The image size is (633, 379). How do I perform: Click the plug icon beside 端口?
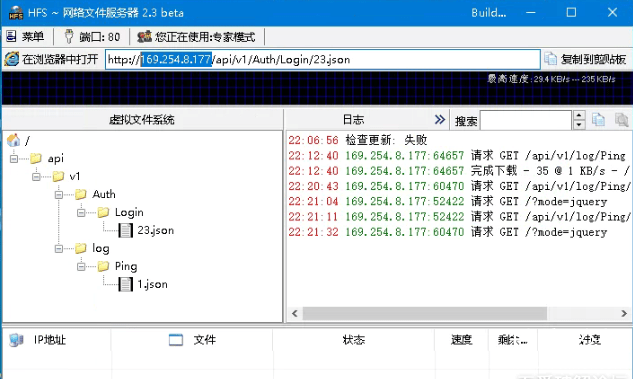69,36
